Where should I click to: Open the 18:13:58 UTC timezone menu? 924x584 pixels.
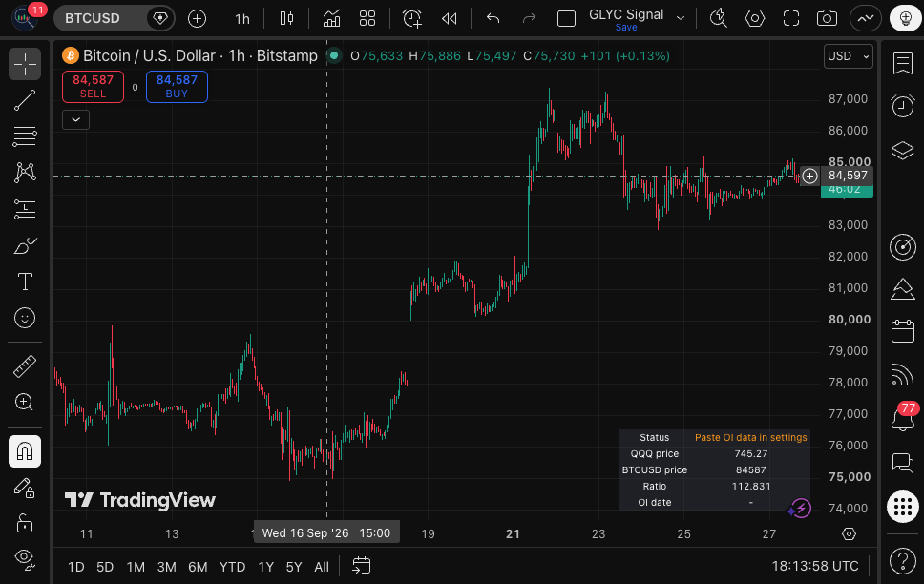click(815, 566)
